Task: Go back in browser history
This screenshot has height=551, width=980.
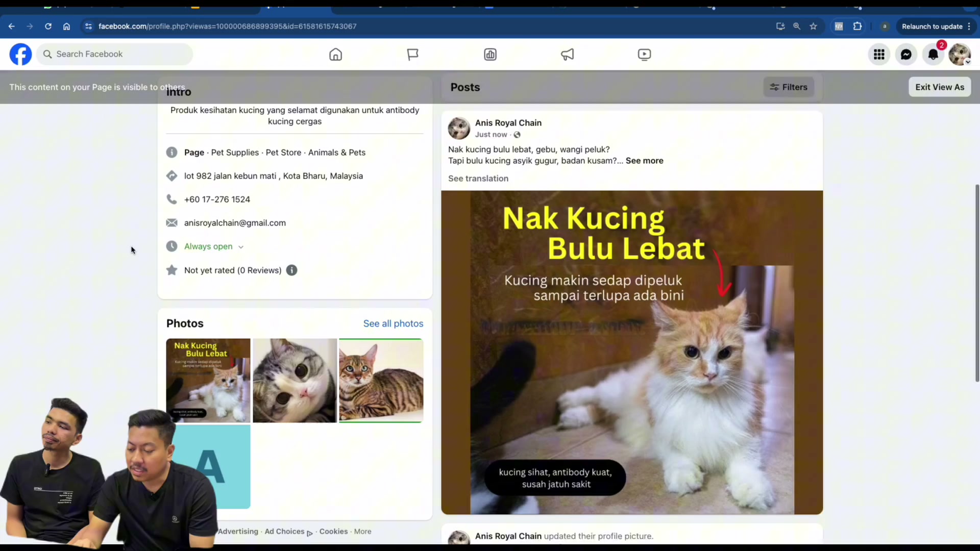Action: pos(12,26)
